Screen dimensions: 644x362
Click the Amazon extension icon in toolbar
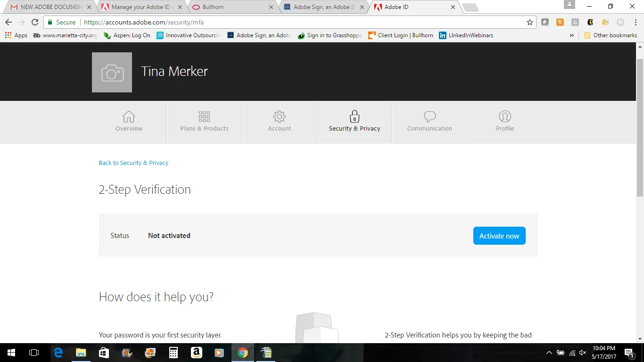(605, 22)
